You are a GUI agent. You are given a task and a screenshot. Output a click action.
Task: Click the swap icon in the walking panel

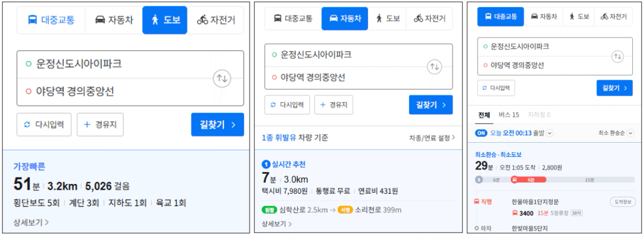(221, 78)
